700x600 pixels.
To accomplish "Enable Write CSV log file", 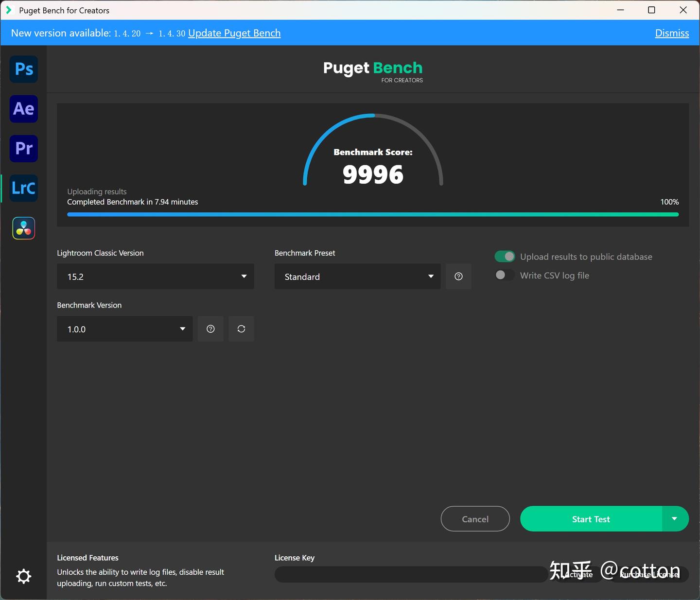I will pyautogui.click(x=505, y=275).
